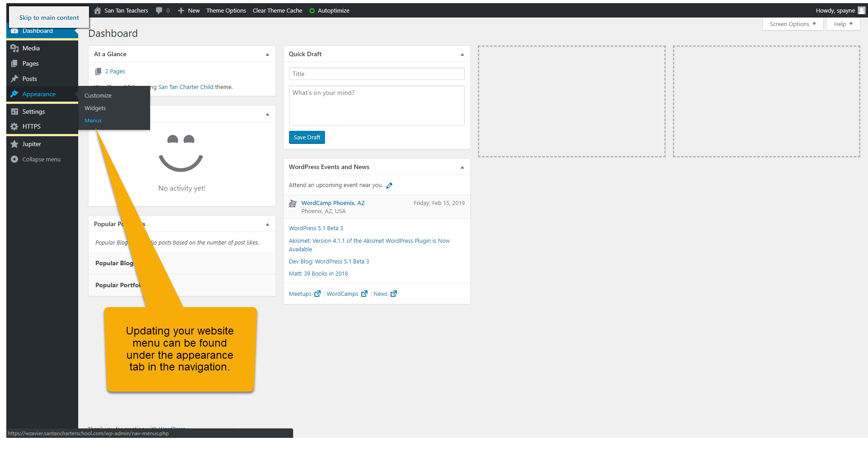Open Theme Options in admin bar
Viewport: 868px width, 468px height.
tap(226, 10)
